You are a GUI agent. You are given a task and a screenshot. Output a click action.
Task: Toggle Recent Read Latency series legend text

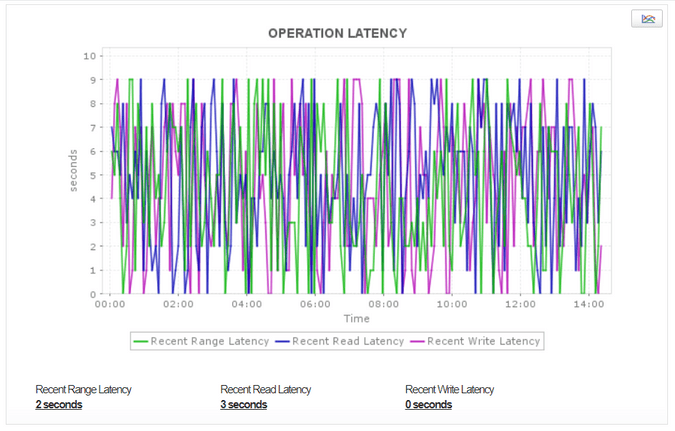coord(348,341)
